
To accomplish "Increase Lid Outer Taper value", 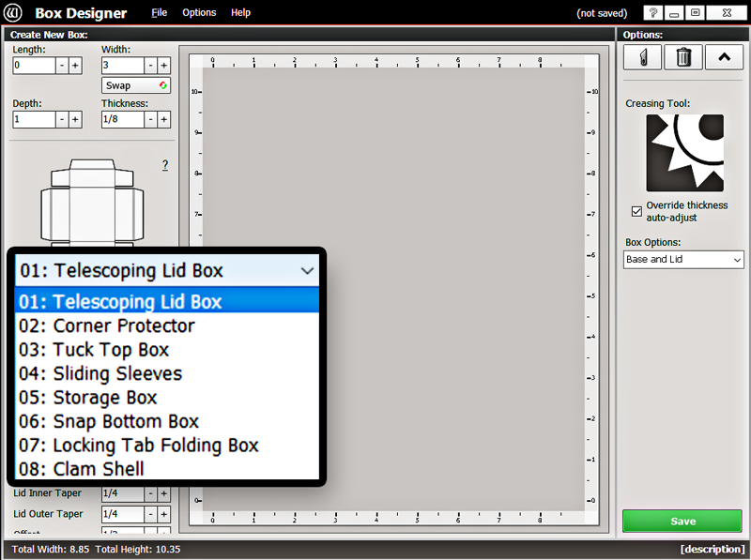I will [x=163, y=515].
